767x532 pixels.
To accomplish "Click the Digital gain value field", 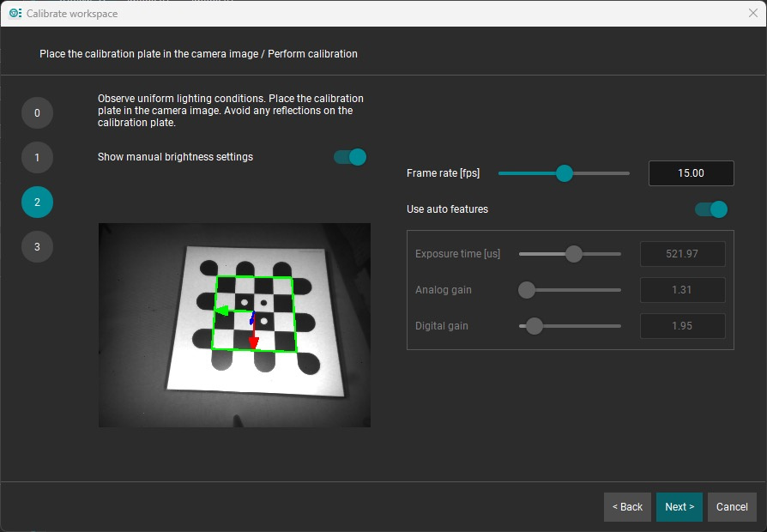I will (x=682, y=326).
